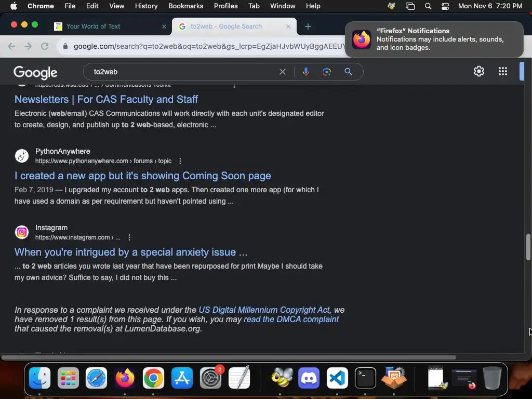Open Finder from the Dock

coord(39,378)
